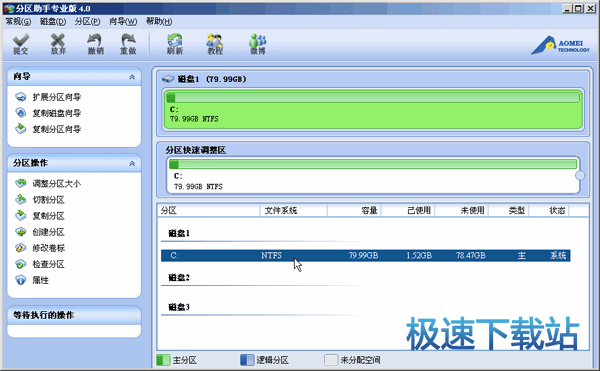Click the 磁盘3 group row in table
The image size is (600, 371).
[179, 307]
